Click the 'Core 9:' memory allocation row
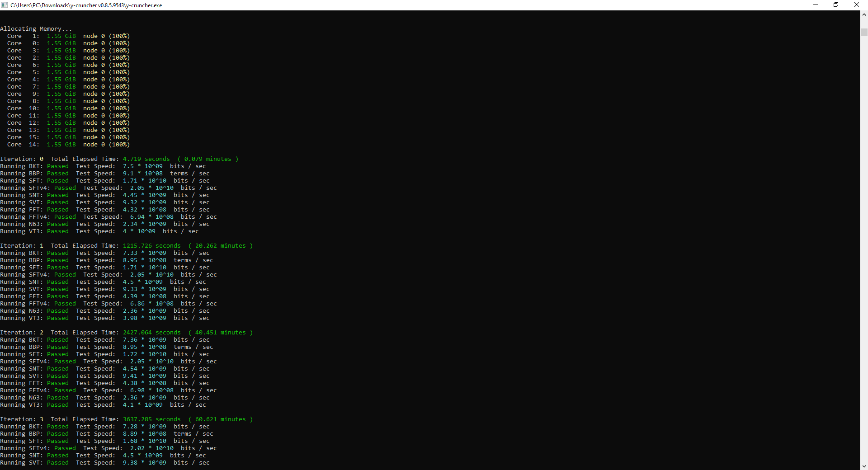 click(69, 94)
